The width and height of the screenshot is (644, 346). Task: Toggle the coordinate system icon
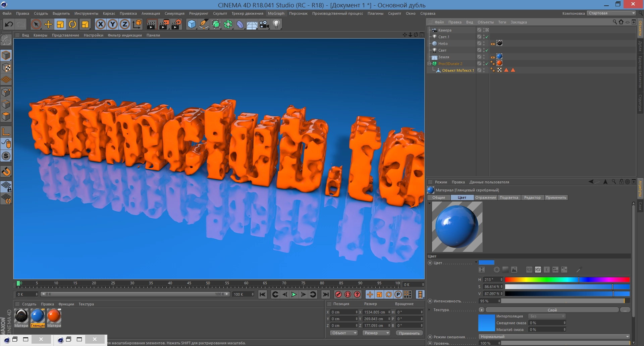tap(137, 24)
